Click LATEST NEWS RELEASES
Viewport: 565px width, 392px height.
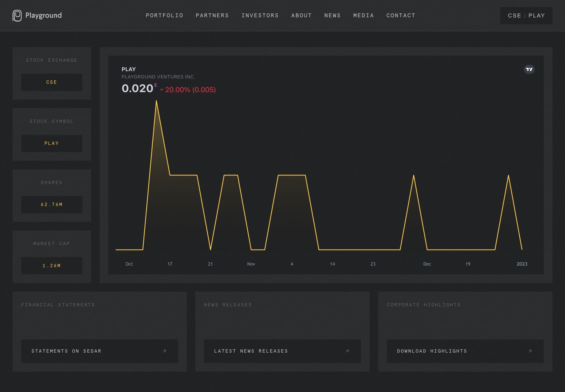tap(251, 351)
